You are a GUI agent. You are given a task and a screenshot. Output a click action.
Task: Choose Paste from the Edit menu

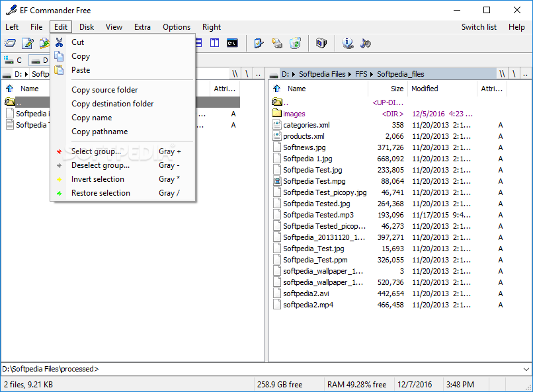[123, 70]
